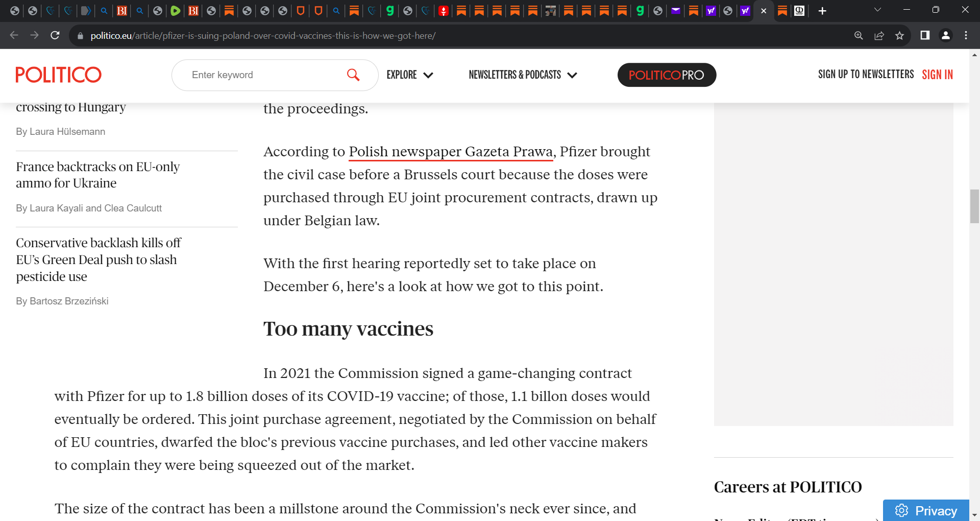Open the browser side panel
Image resolution: width=980 pixels, height=521 pixels.
click(925, 35)
